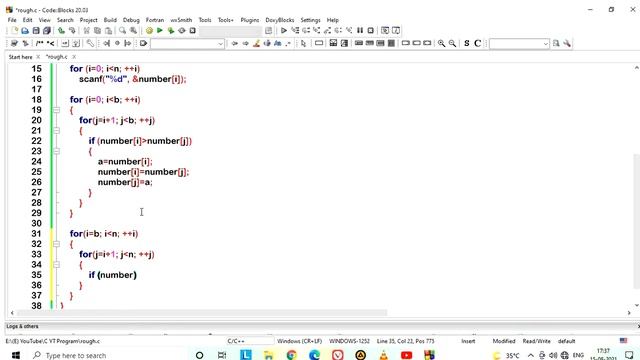Click the Rebuild toolbar icon
Screen dimensions: 640x360
coord(182,31)
